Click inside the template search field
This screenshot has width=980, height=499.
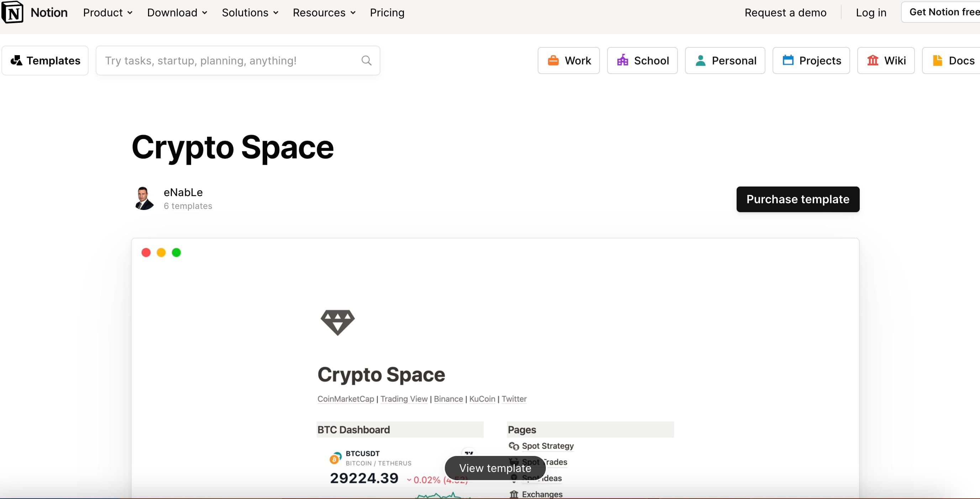point(228,60)
